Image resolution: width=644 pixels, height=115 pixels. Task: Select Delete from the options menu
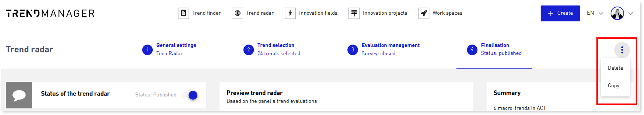tap(615, 68)
